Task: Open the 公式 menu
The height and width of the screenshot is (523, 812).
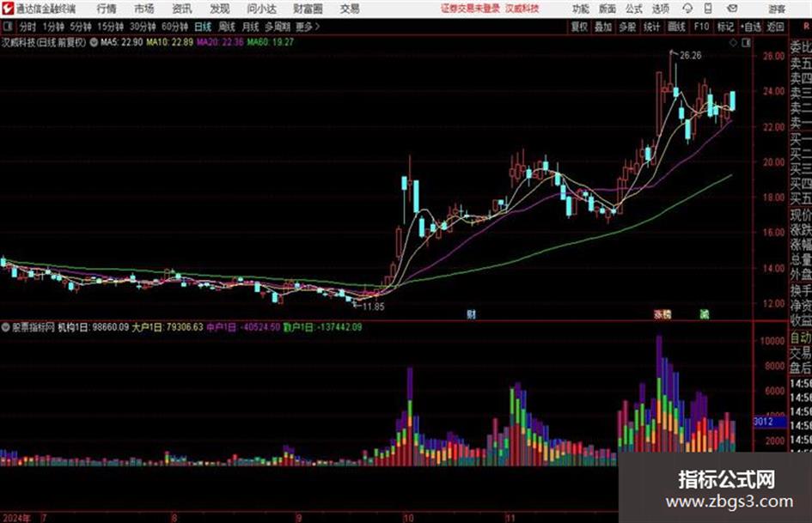Action: point(634,9)
